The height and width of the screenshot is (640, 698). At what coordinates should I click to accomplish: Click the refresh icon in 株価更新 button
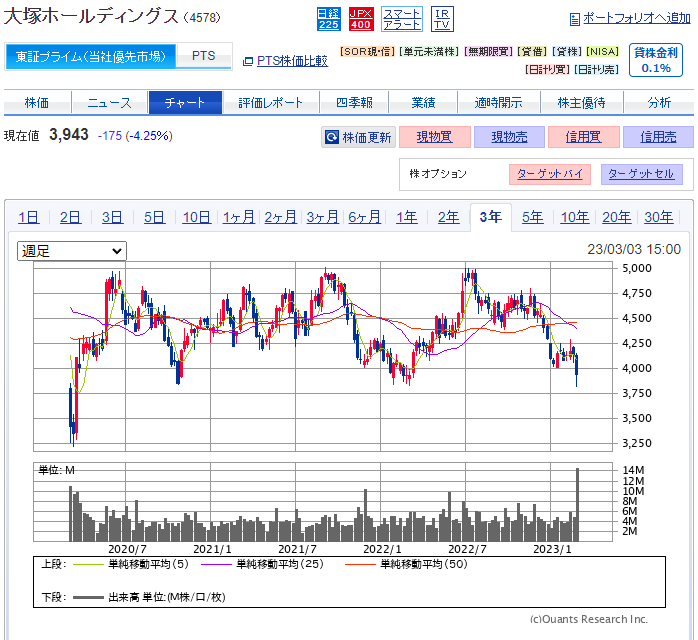tap(332, 137)
